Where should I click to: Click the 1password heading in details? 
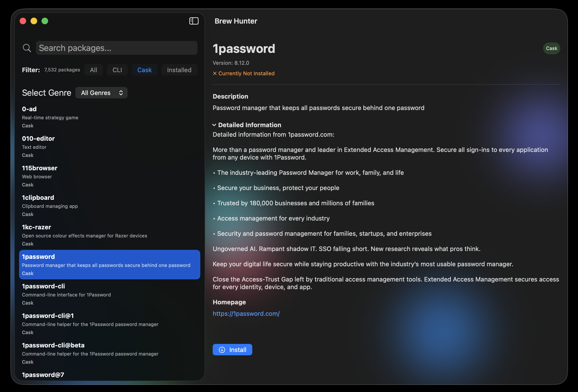244,49
